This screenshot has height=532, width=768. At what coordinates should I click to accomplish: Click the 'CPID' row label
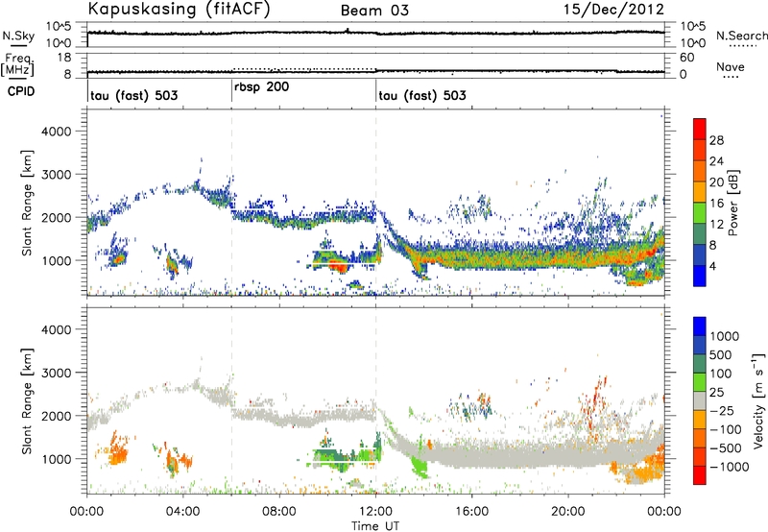(21, 91)
